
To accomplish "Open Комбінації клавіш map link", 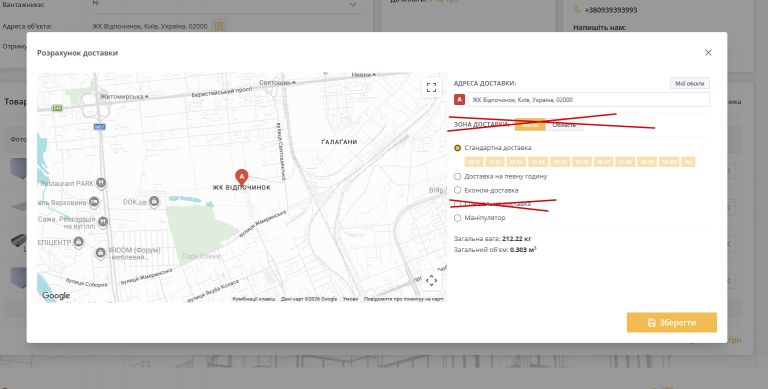I will click(x=254, y=299).
